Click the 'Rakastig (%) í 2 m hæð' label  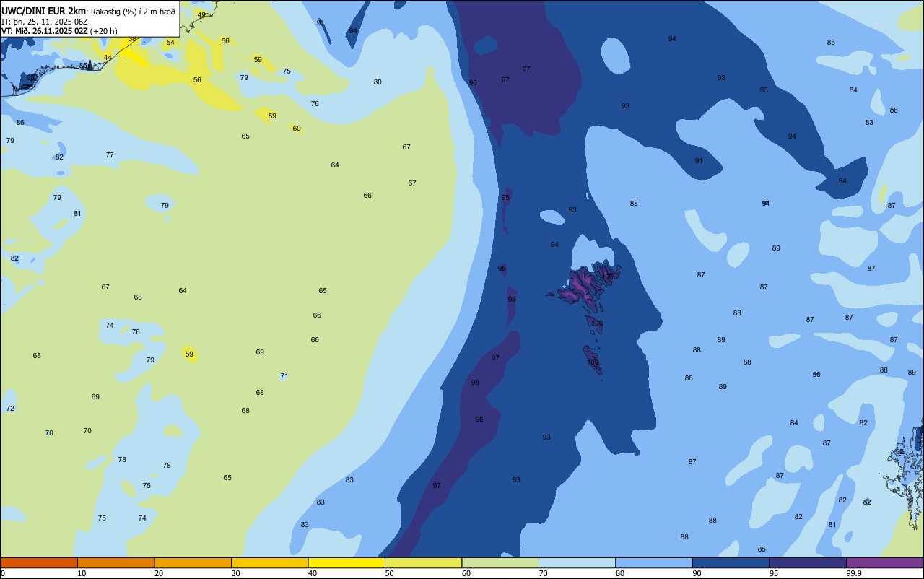pos(133,12)
